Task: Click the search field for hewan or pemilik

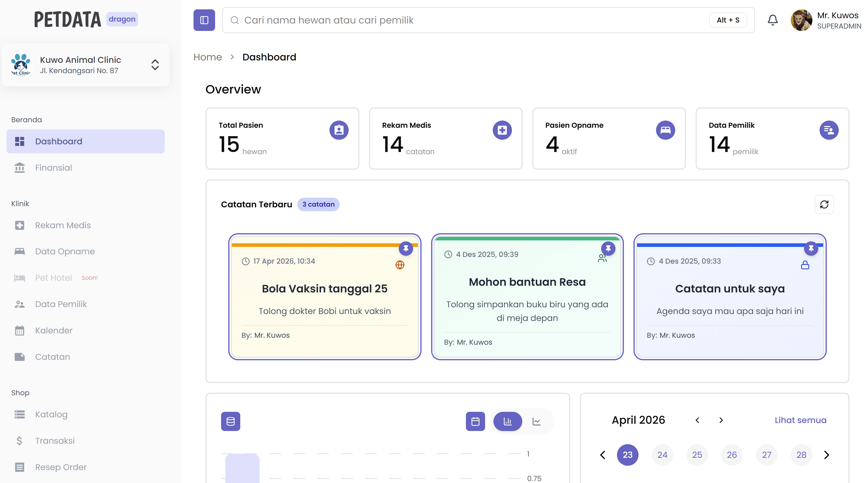Action: (x=488, y=20)
